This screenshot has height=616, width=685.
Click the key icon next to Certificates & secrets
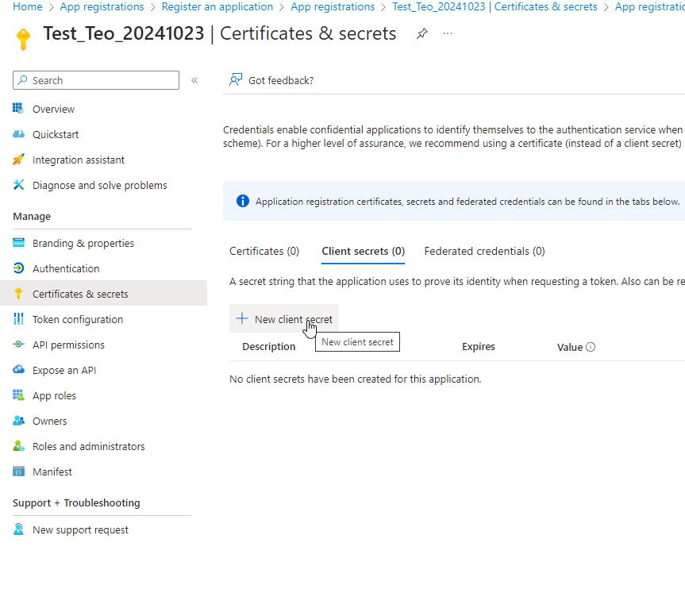pyautogui.click(x=18, y=294)
